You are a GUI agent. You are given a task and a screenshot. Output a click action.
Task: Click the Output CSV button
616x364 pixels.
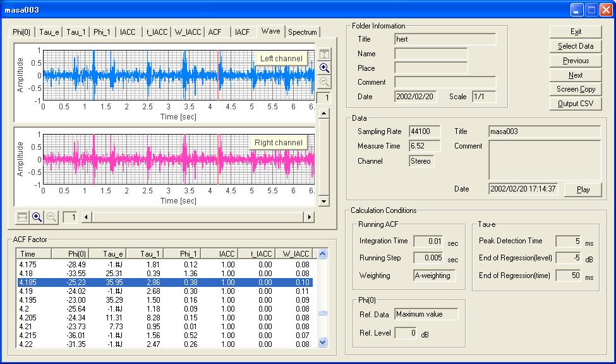(x=576, y=104)
